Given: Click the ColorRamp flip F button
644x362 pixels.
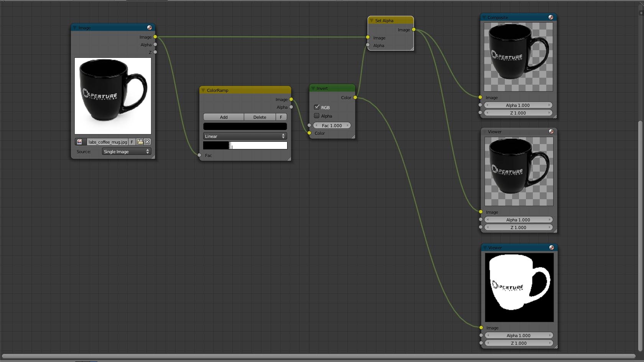Looking at the screenshot, I should 281,117.
